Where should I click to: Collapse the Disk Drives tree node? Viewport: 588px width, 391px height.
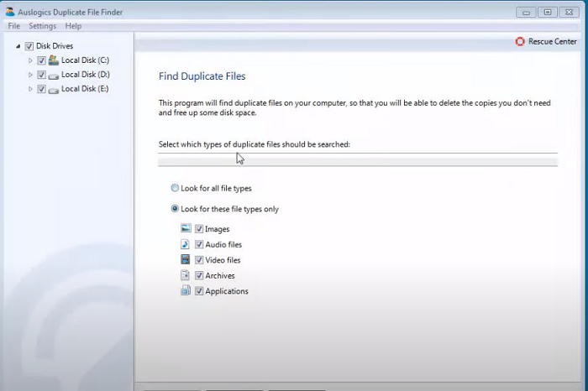click(18, 46)
